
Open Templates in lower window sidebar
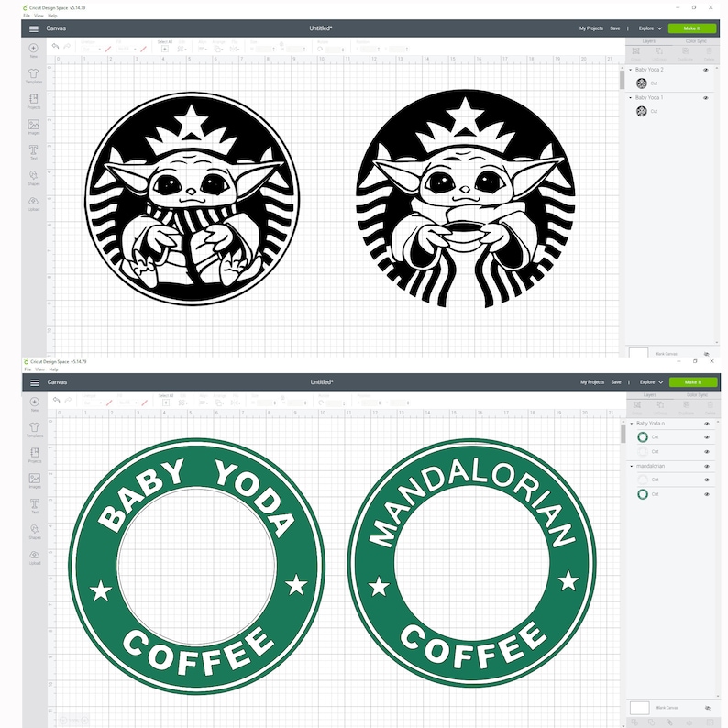point(34,429)
